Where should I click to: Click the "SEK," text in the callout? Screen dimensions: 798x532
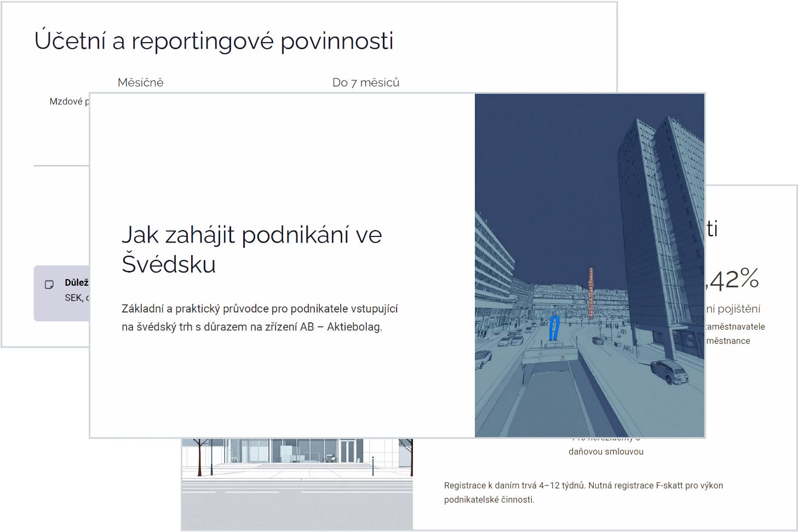click(74, 298)
